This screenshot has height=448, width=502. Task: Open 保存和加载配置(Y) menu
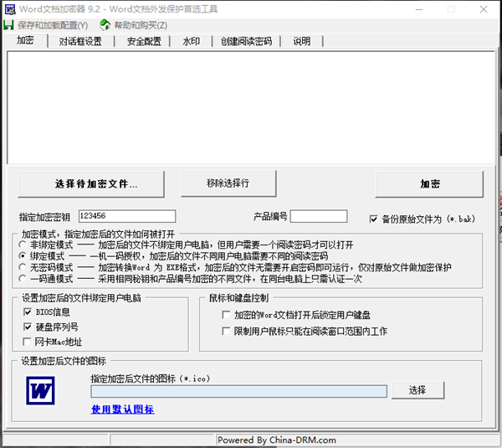pyautogui.click(x=53, y=25)
